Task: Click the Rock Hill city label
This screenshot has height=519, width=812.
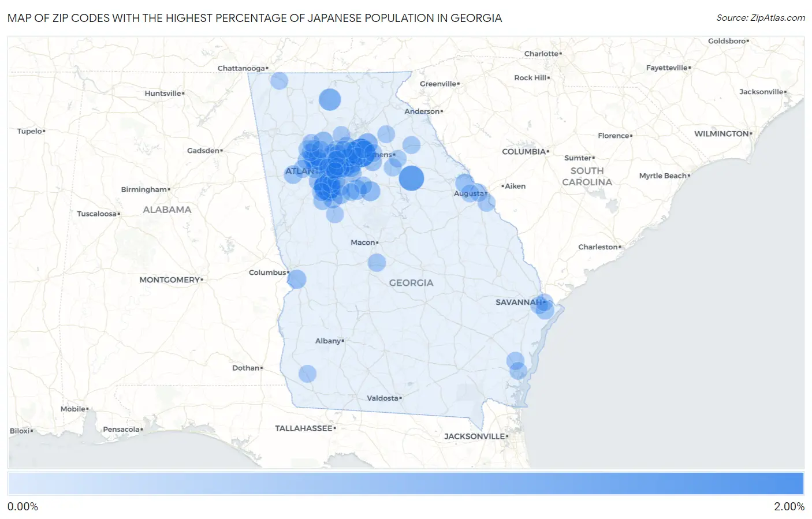Action: (x=530, y=78)
